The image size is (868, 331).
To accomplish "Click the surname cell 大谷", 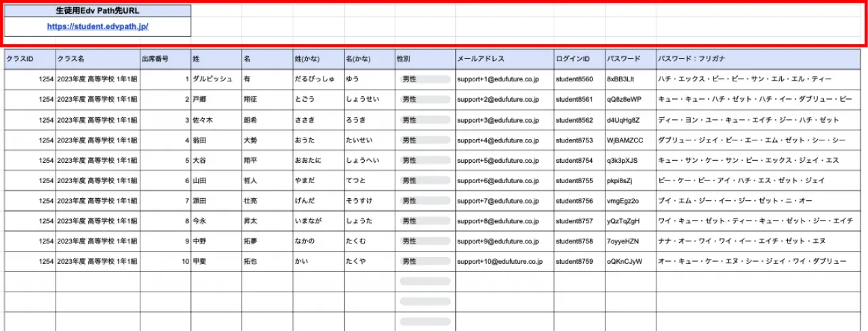I will pos(216,161).
